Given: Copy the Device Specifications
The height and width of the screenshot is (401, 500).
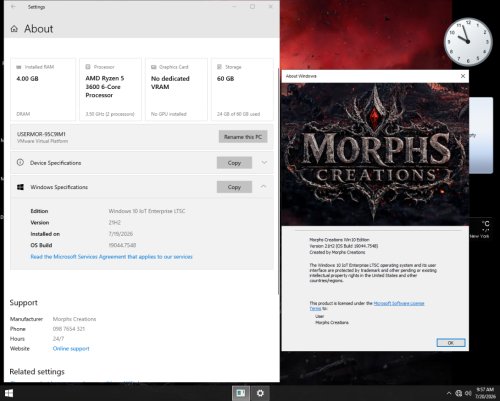Looking at the screenshot, I should pyautogui.click(x=234, y=163).
